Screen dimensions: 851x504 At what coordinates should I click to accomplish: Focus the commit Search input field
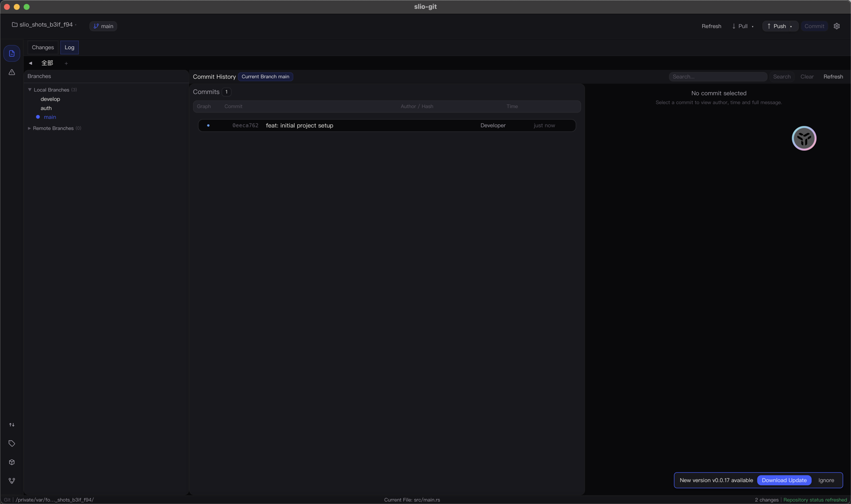[718, 77]
